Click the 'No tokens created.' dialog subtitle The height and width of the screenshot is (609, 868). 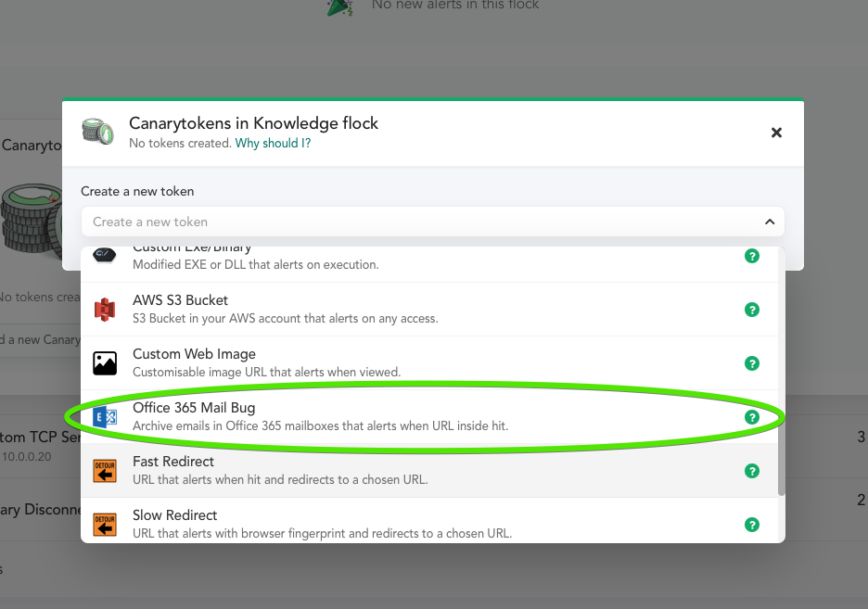[181, 144]
